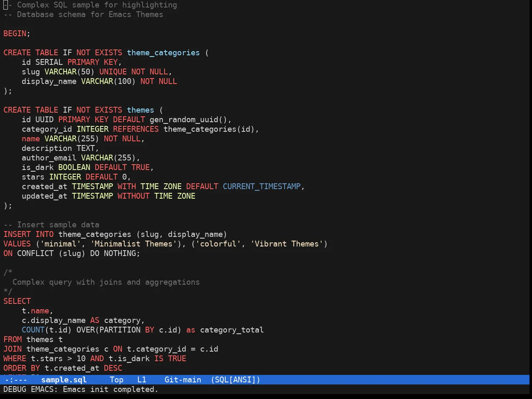Click category_total alias
The width and height of the screenshot is (532, 399).
(x=232, y=330)
